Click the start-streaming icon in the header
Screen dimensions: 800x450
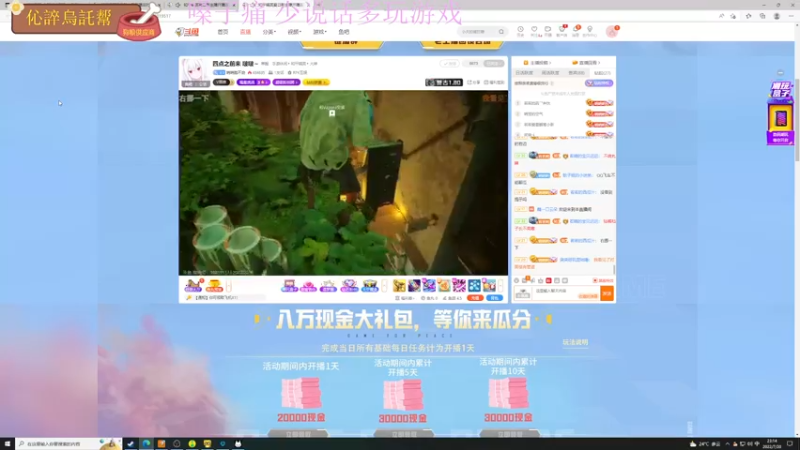point(548,31)
